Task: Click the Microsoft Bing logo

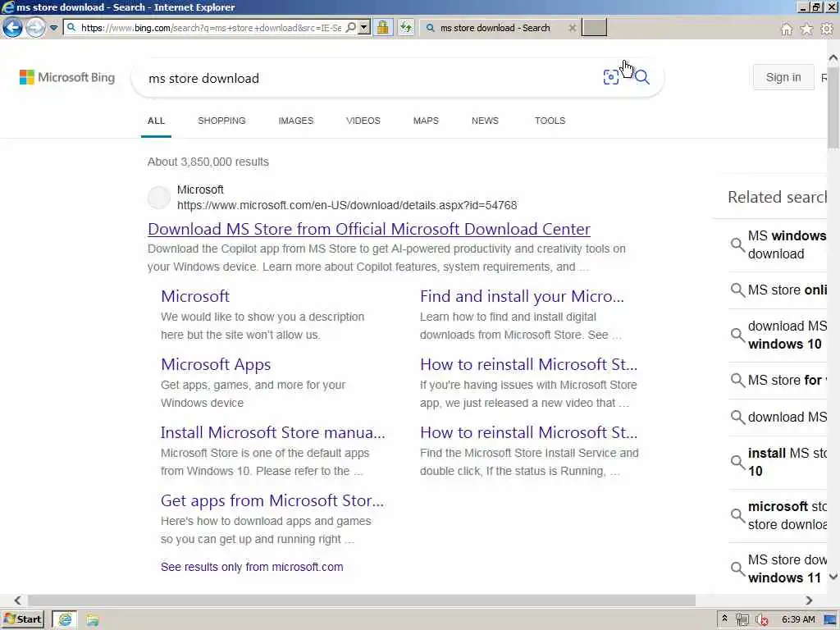Action: coord(67,77)
